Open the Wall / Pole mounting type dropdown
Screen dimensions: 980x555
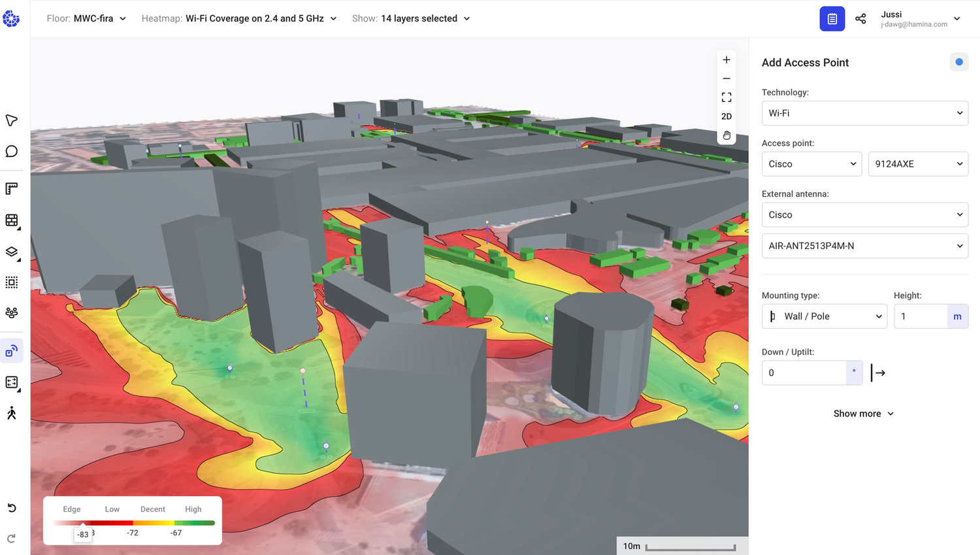point(824,316)
